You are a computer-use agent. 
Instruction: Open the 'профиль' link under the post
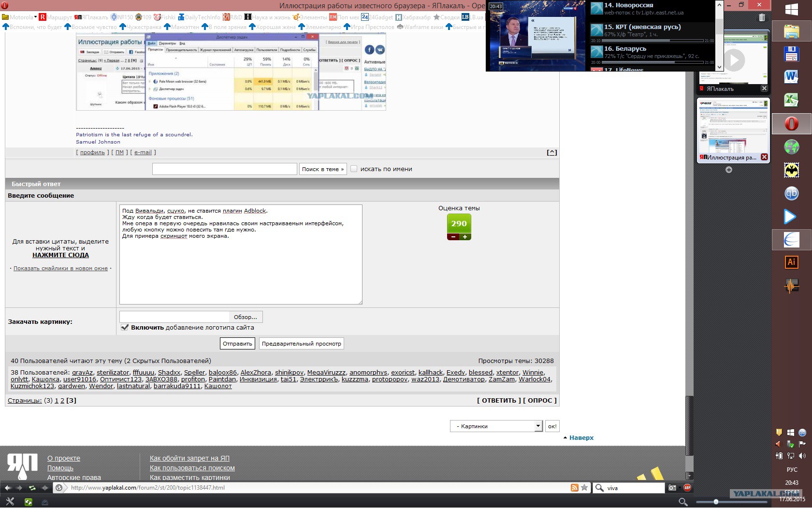[x=92, y=152]
